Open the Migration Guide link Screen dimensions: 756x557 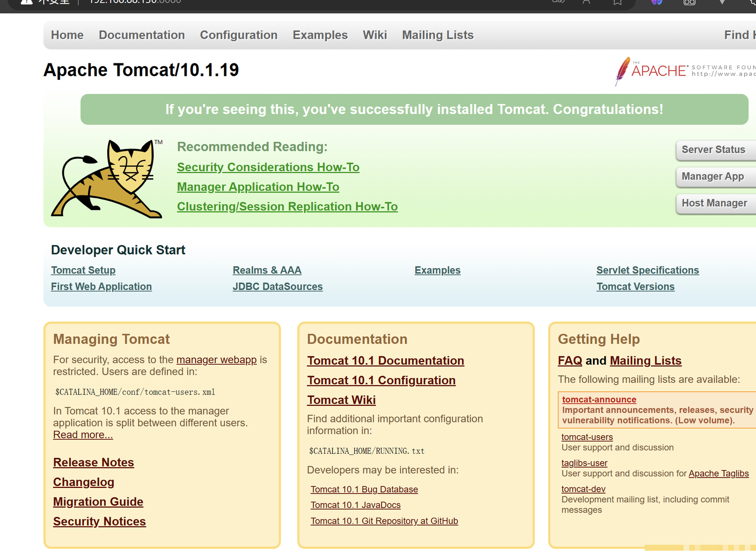(x=98, y=502)
